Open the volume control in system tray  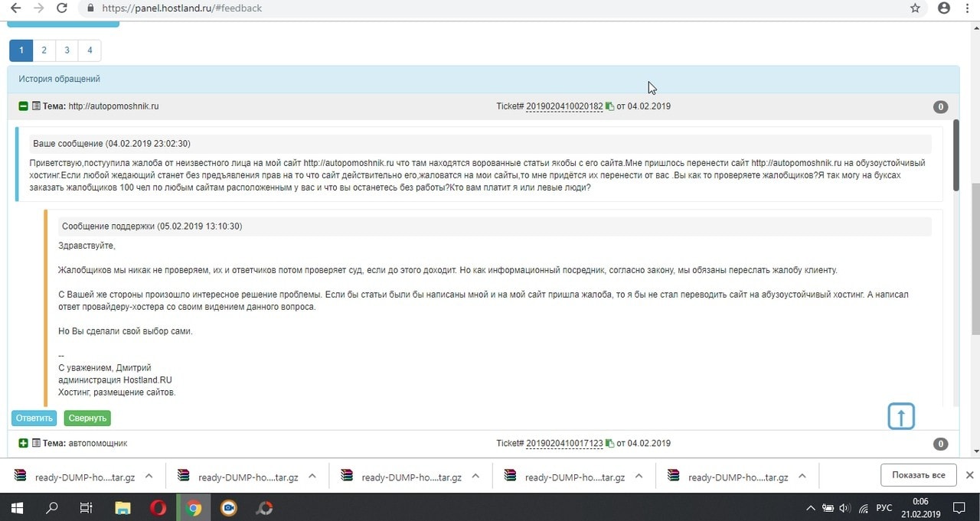[x=844, y=508]
